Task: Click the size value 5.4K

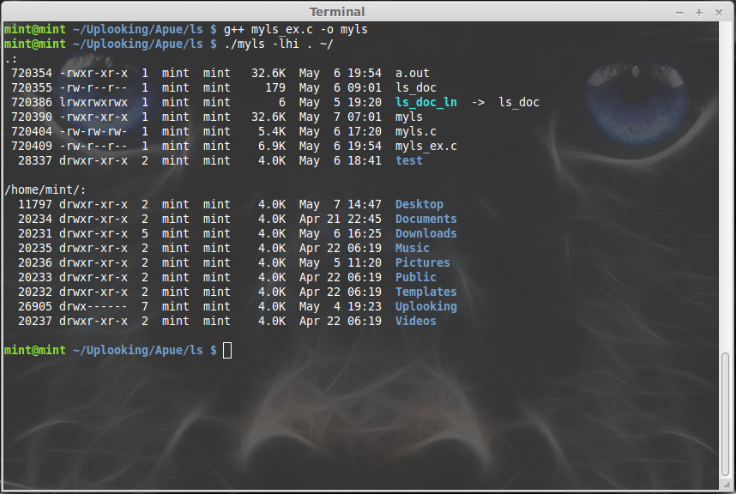Action: 272,131
